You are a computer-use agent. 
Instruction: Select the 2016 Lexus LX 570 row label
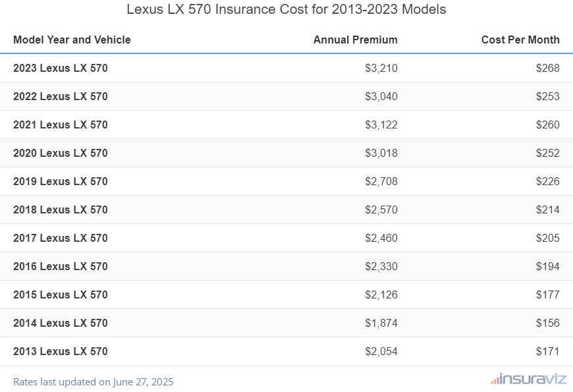coord(61,266)
